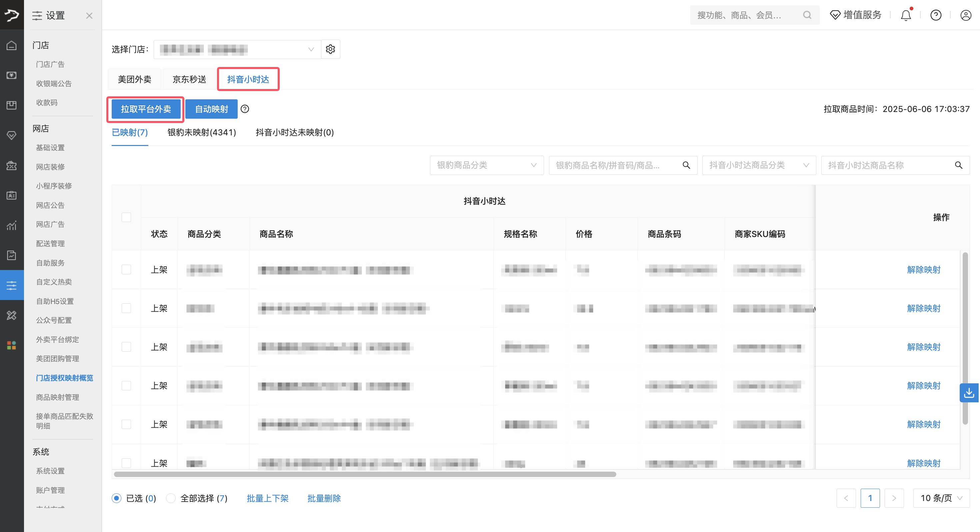Click the active settings sliders rail icon

(x=12, y=285)
